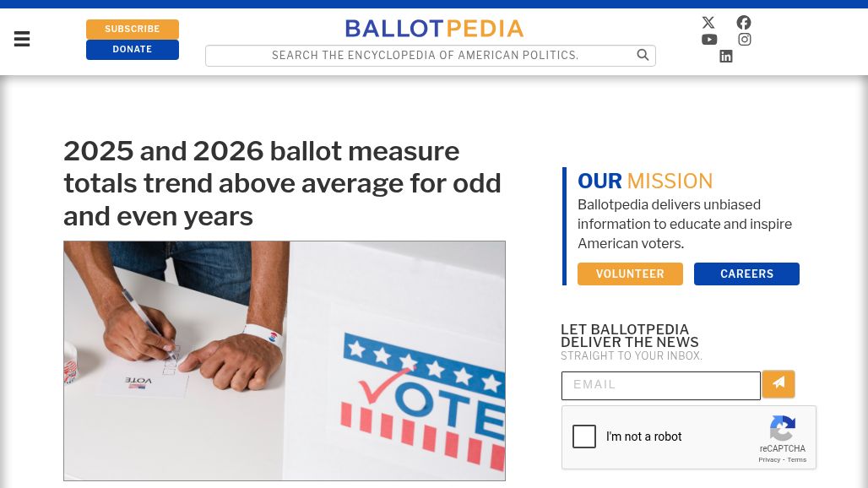Viewport: 868px width, 488px height.
Task: Click the Donate button
Action: click(133, 49)
